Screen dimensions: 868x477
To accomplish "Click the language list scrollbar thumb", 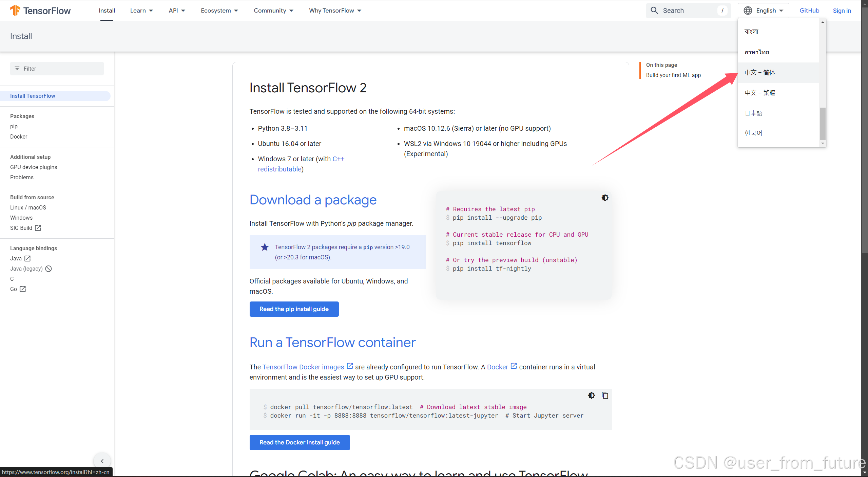I will (823, 124).
